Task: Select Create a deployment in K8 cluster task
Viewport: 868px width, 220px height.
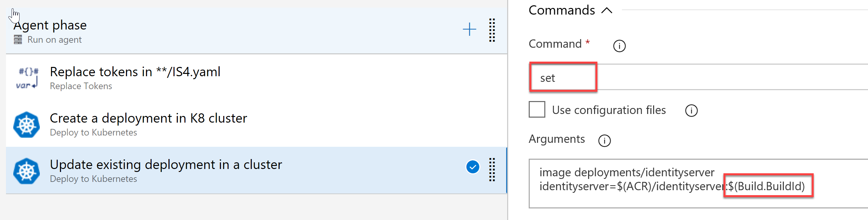Action: click(x=256, y=124)
